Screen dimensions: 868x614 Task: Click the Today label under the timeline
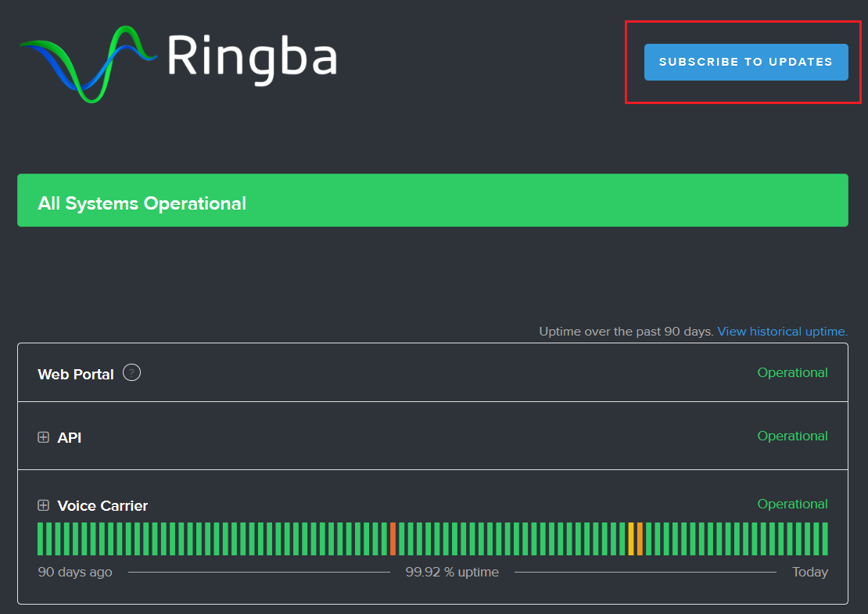pyautogui.click(x=810, y=572)
